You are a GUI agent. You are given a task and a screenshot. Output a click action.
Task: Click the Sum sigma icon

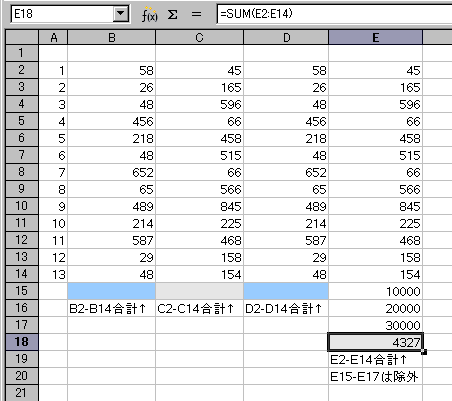[172, 14]
